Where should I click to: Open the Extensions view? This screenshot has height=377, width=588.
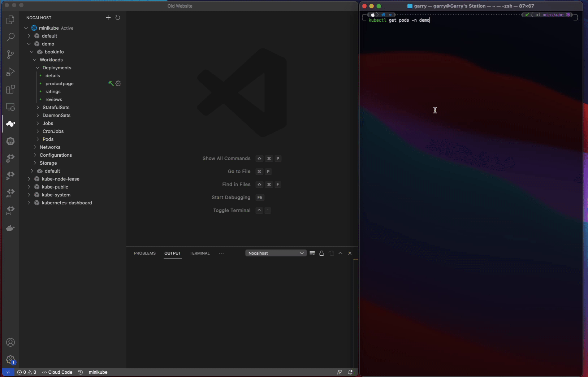10,89
